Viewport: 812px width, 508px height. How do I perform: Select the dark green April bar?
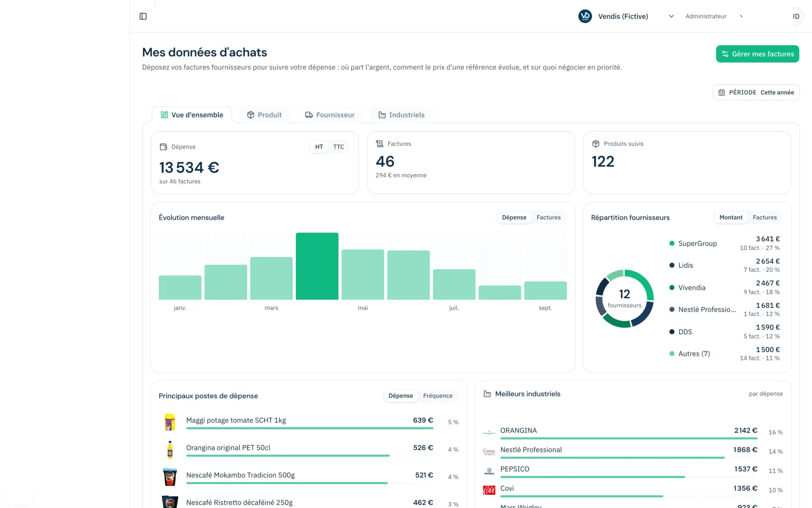point(317,266)
